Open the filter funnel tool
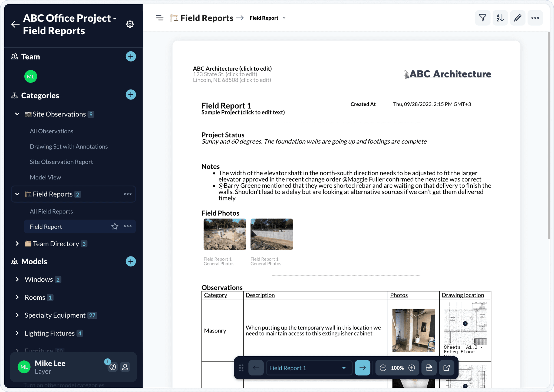 click(483, 18)
